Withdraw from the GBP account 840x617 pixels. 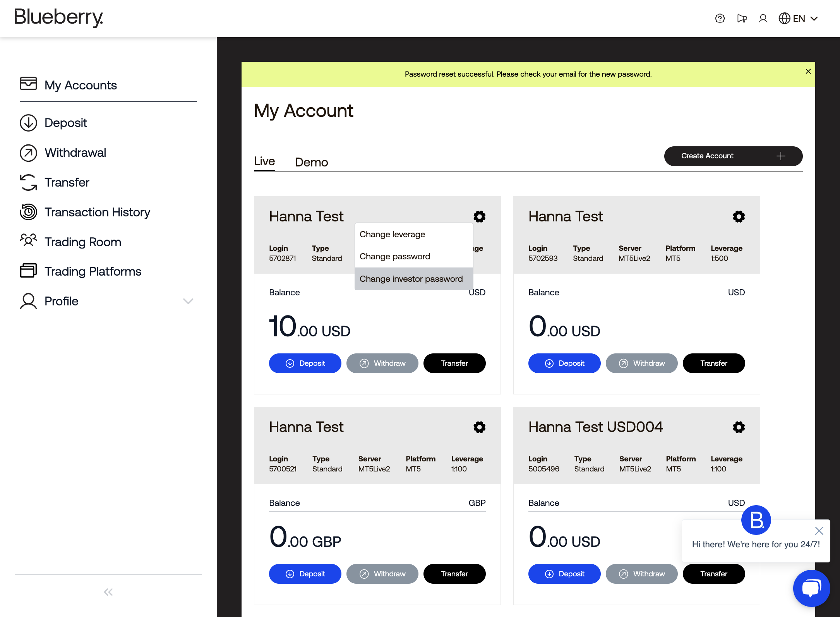382,574
